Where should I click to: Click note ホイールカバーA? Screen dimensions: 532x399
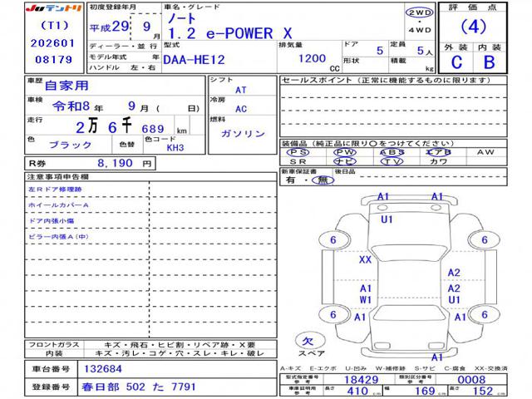(x=58, y=205)
